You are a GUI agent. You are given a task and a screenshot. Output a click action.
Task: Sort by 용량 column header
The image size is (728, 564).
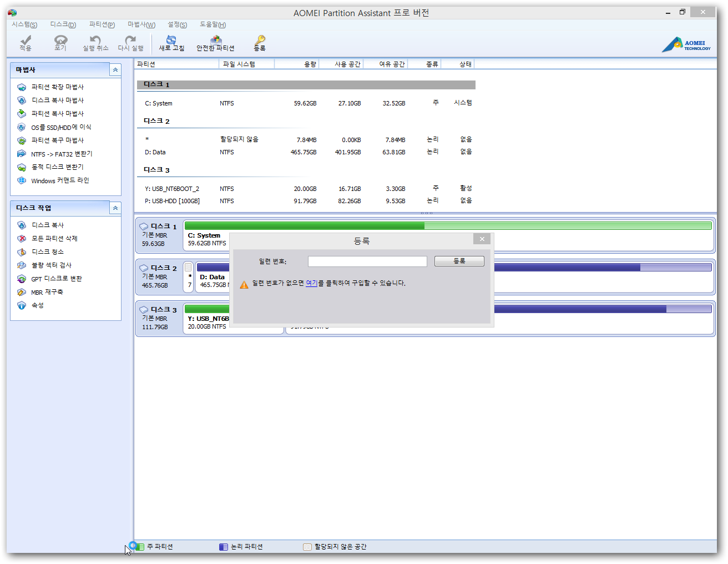(296, 64)
